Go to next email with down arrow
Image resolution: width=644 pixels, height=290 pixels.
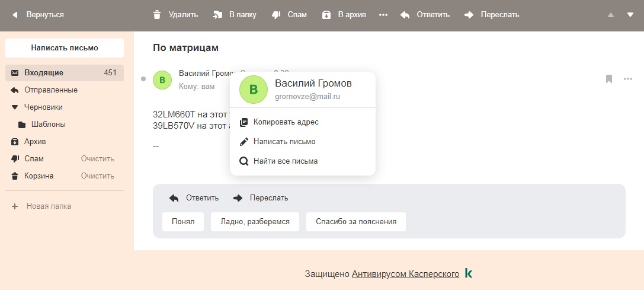click(x=630, y=15)
